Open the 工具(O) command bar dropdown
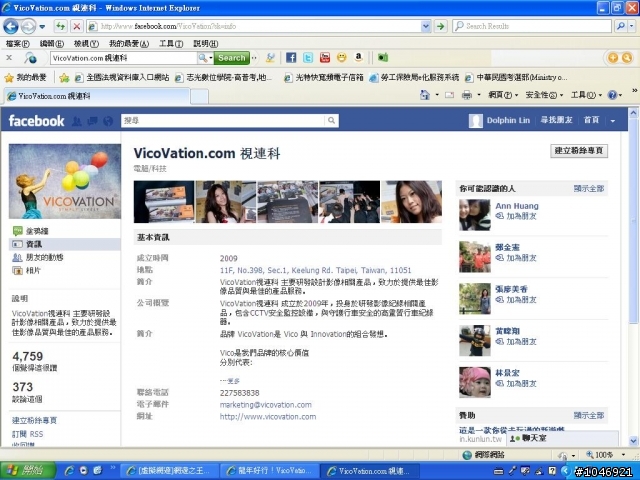This screenshot has width=640, height=480. coord(586,95)
